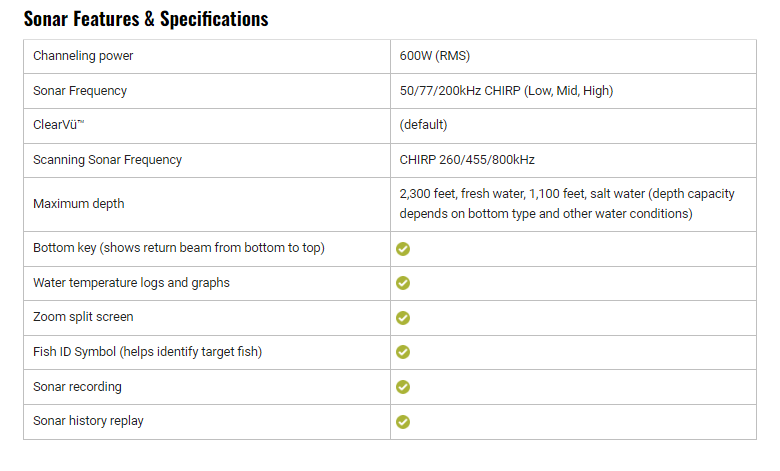The width and height of the screenshot is (780, 471).
Task: Click the Fish ID Symbol row label
Action: coord(147,352)
